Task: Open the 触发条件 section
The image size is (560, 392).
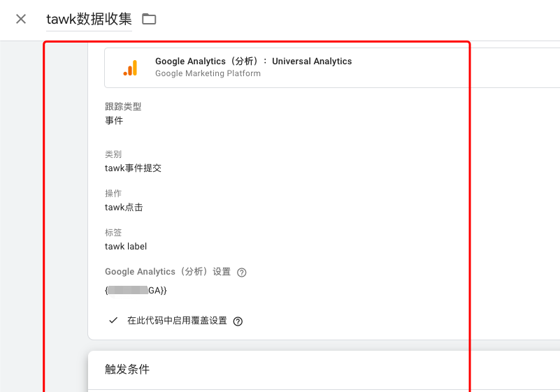Action: coord(127,370)
